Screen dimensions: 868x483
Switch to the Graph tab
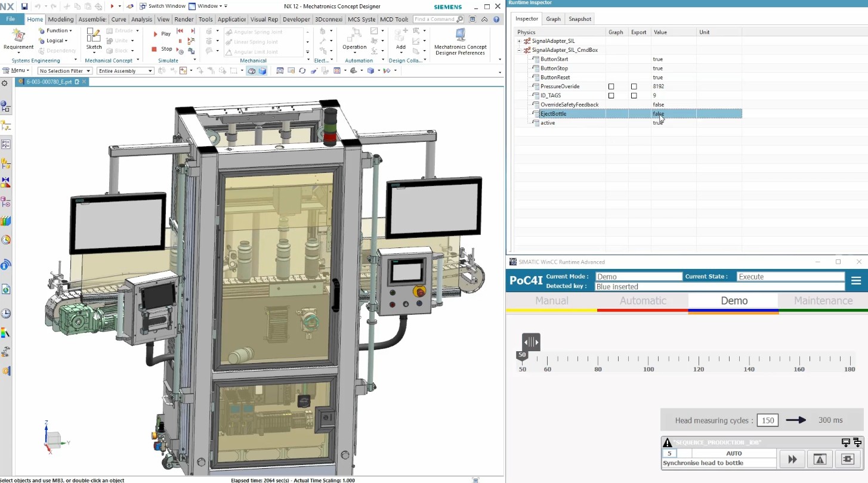click(553, 19)
